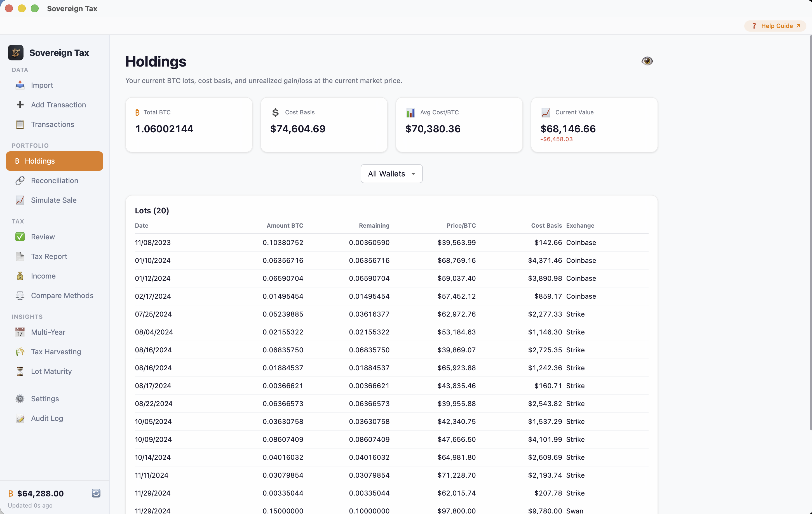Select the Add Transaction plus icon
The image size is (812, 514).
pos(20,105)
